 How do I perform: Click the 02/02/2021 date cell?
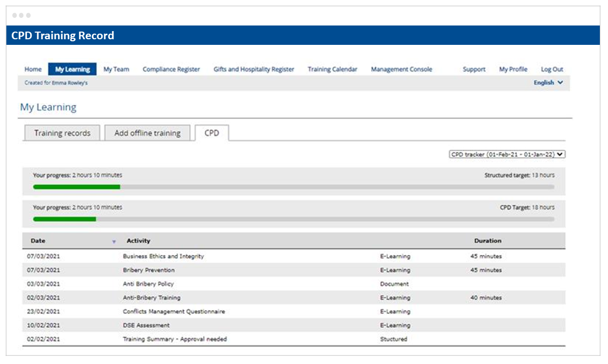[x=43, y=339]
